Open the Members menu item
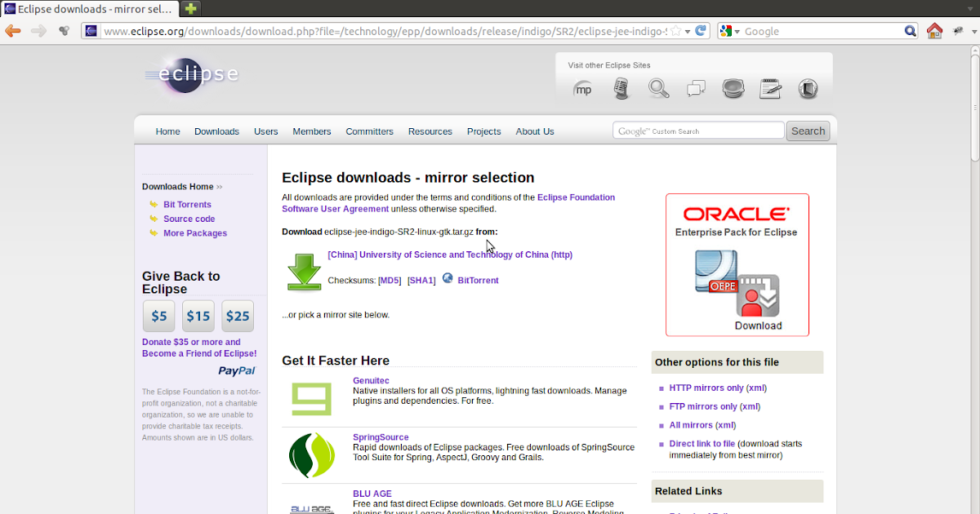 click(x=312, y=131)
